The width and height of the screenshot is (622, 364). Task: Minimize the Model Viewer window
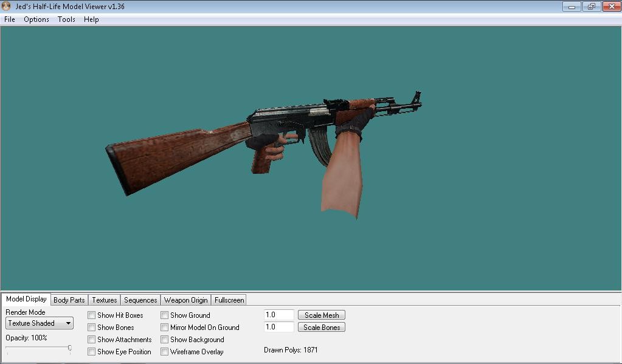[572, 6]
